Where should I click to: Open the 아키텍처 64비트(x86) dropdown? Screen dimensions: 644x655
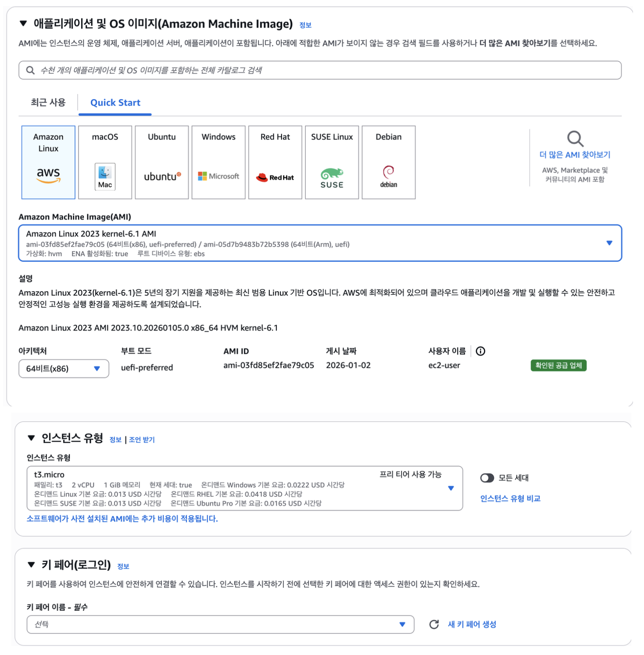click(x=64, y=368)
